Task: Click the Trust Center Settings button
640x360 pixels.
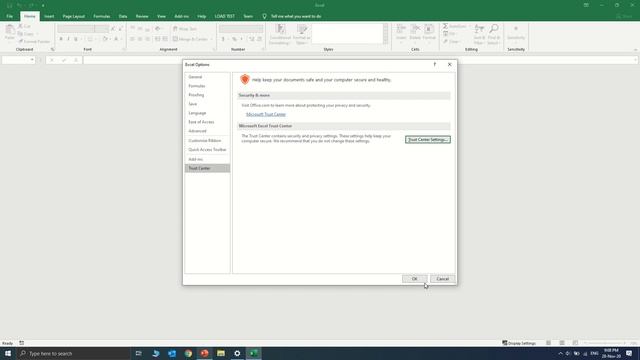Action: (x=428, y=140)
